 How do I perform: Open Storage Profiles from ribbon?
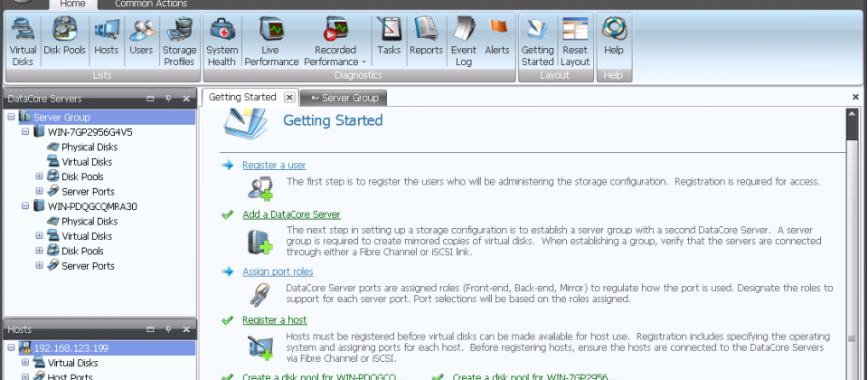point(179,42)
